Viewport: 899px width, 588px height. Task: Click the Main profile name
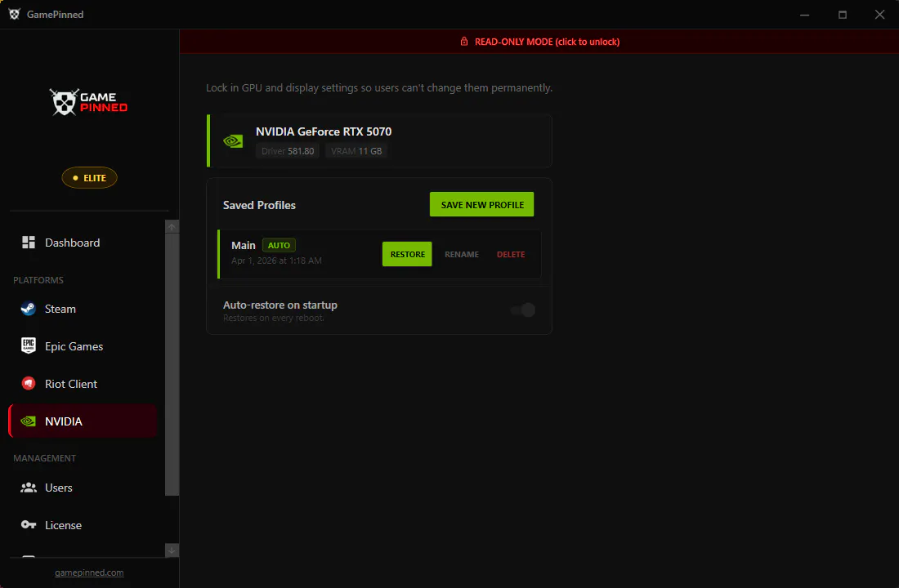[243, 245]
